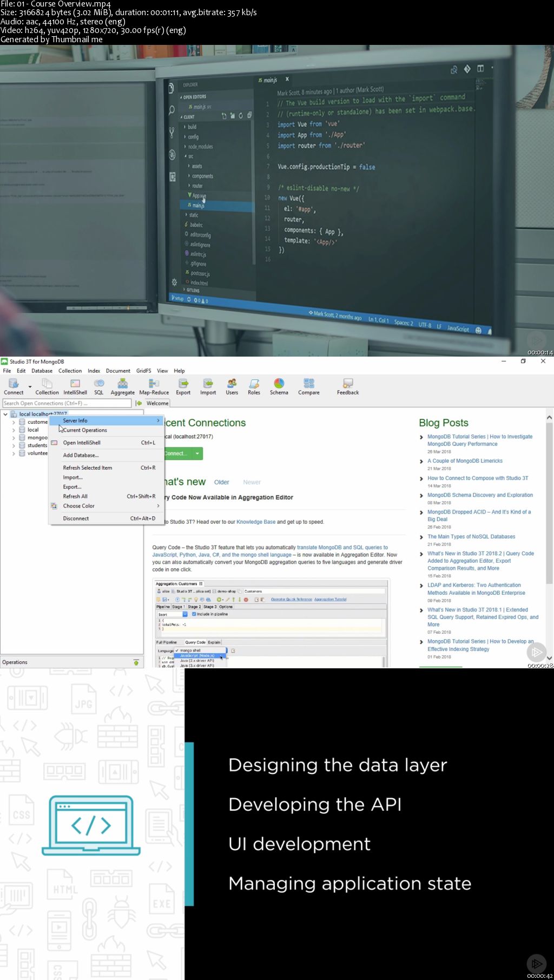
Task: Click the Older link under What's new
Action: [x=221, y=482]
